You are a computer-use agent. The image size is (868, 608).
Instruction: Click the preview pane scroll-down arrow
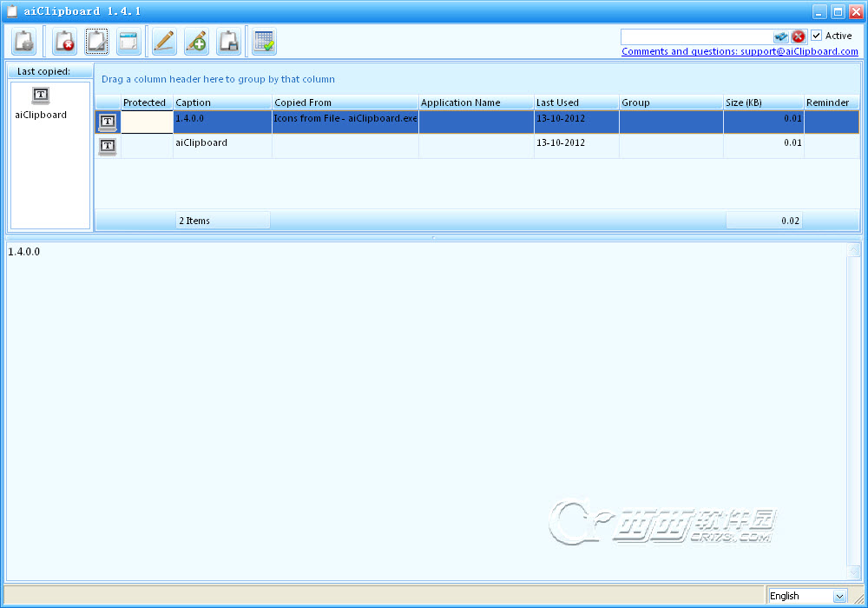pyautogui.click(x=854, y=572)
